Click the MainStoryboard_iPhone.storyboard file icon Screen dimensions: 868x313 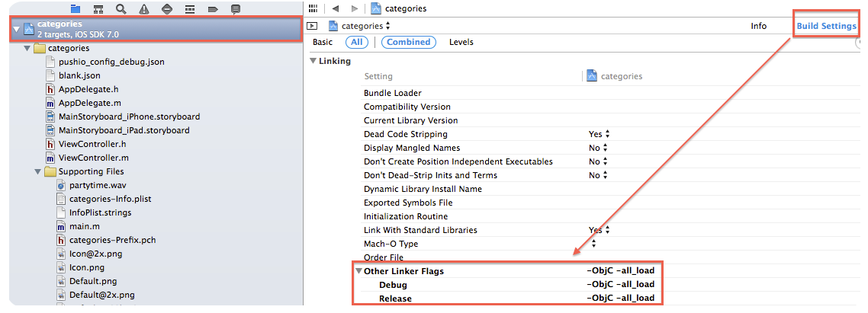(50, 117)
